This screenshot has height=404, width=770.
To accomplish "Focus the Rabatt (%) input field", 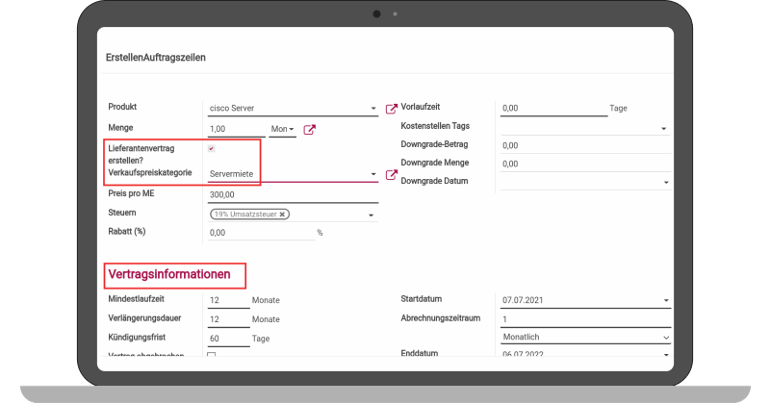I will point(260,233).
